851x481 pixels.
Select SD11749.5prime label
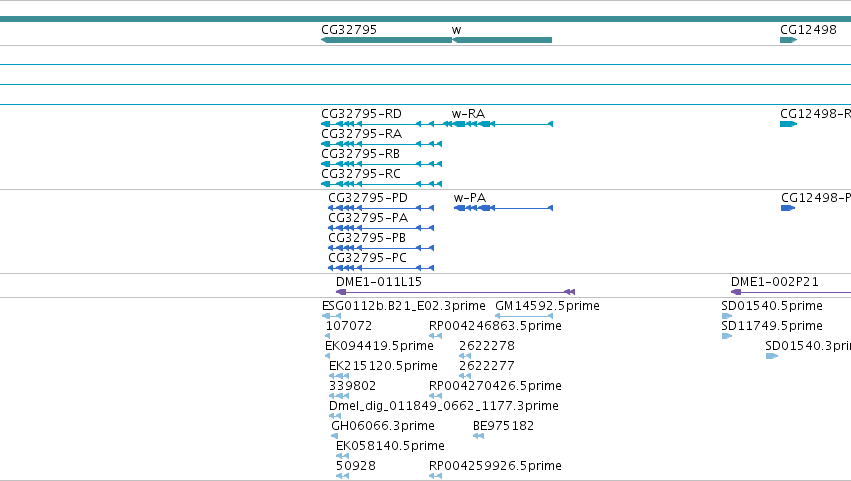click(x=772, y=326)
